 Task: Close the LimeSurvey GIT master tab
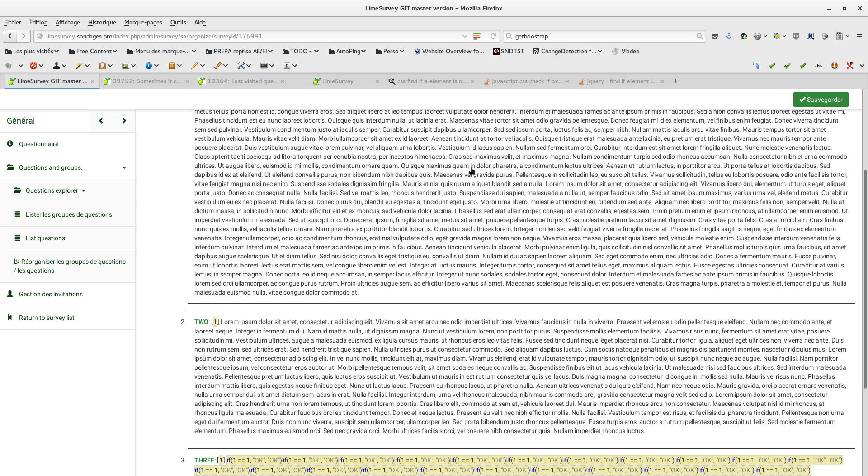[93, 81]
